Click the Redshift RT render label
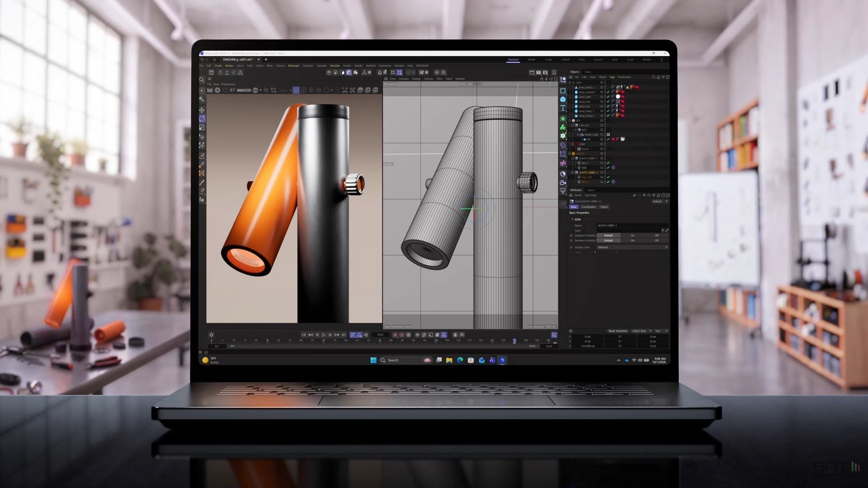Viewport: 868px width, 488px height. click(232, 90)
